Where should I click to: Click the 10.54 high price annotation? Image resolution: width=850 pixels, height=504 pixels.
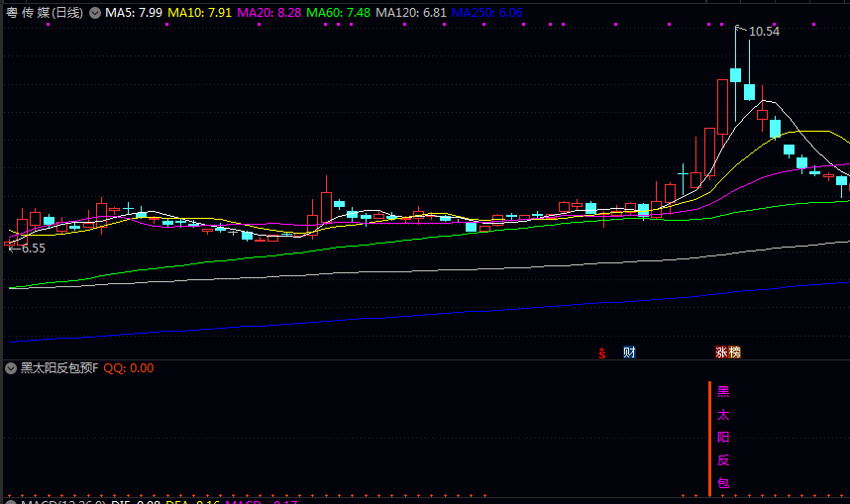(x=764, y=32)
